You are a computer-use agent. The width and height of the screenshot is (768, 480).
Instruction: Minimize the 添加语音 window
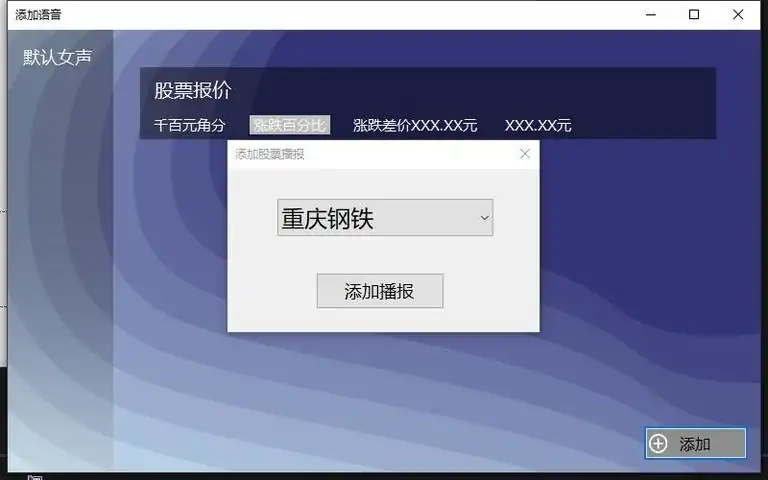[649, 14]
